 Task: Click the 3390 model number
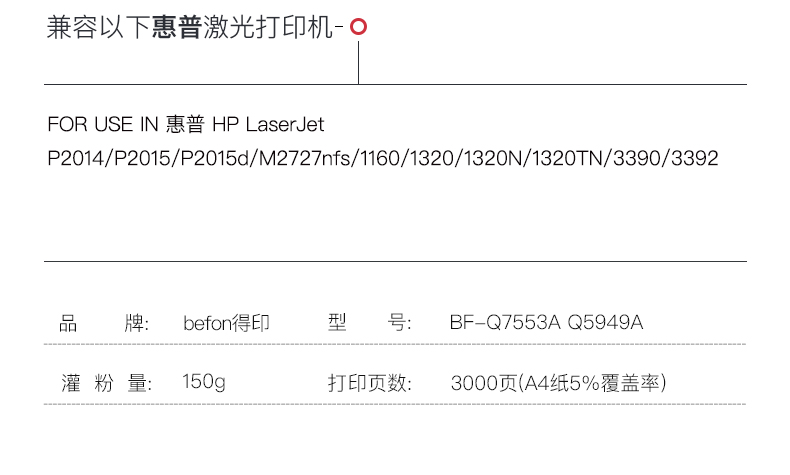click(636, 158)
